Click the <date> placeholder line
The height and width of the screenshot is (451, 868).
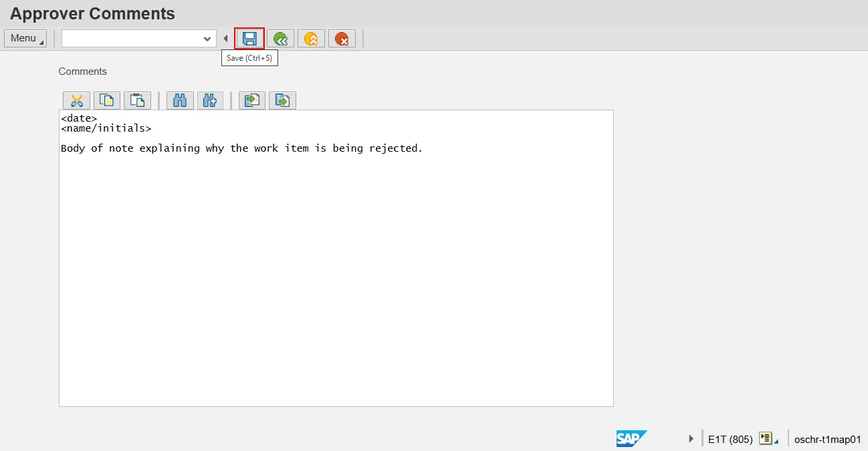[79, 118]
